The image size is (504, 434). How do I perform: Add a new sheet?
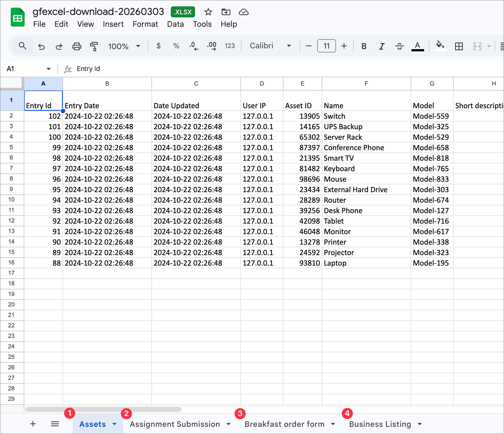[x=33, y=424]
